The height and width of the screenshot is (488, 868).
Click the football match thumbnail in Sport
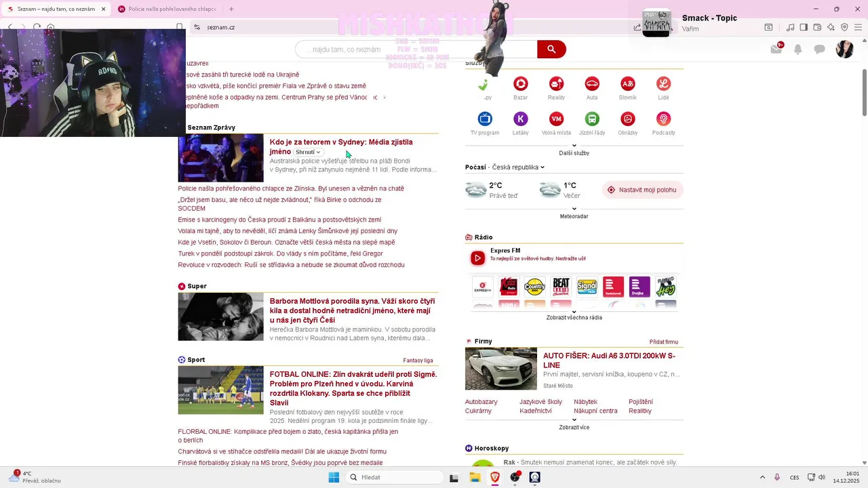click(x=220, y=390)
